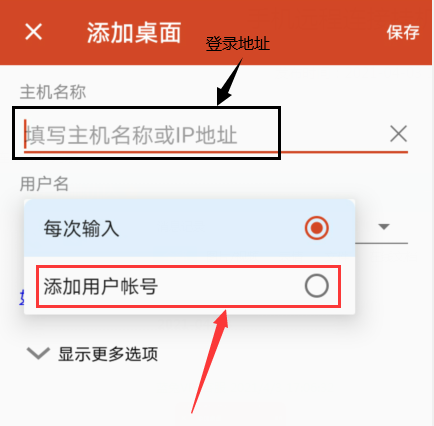Click the 显示更多选项 text label
434x426 pixels.
108,354
